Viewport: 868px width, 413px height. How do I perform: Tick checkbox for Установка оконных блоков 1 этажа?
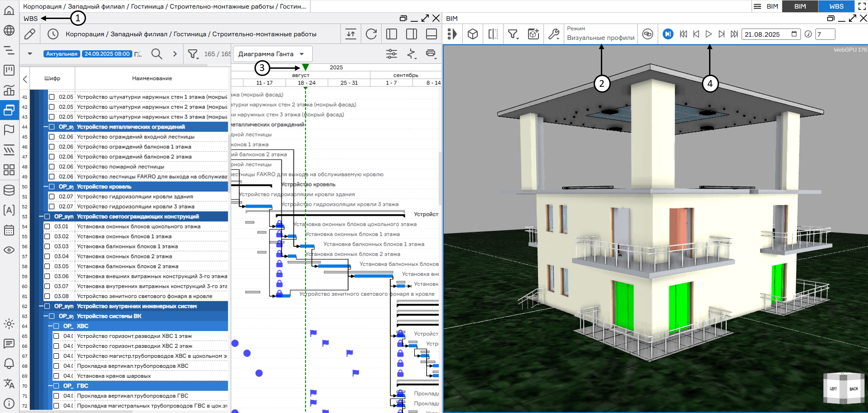tap(47, 237)
